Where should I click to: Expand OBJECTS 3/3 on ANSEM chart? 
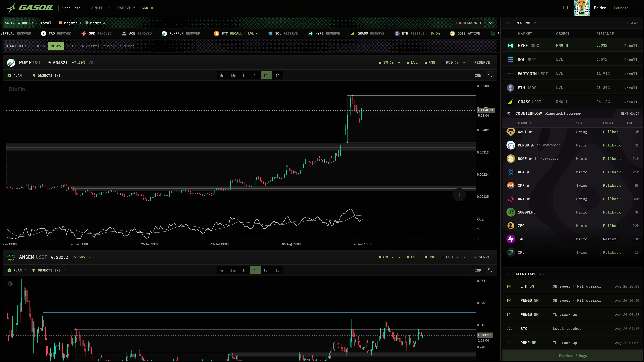pos(49,270)
